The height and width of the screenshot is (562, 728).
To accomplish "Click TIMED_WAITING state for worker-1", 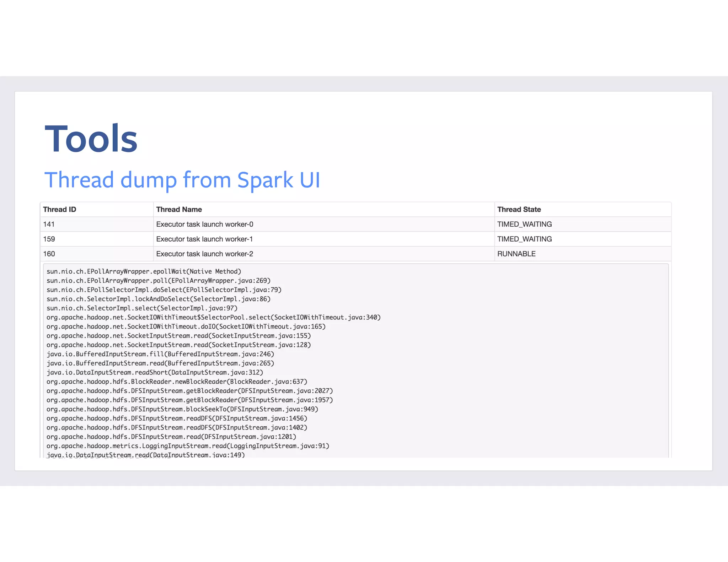I will pos(524,239).
